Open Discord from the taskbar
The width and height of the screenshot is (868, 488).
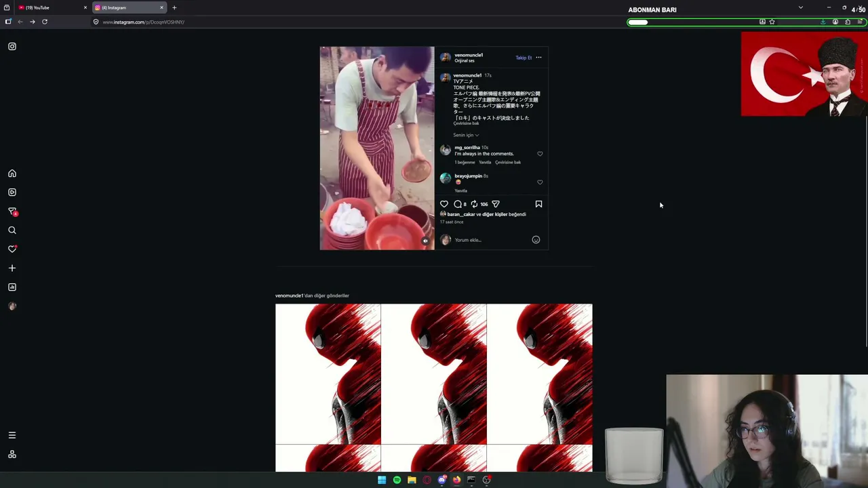(x=441, y=480)
